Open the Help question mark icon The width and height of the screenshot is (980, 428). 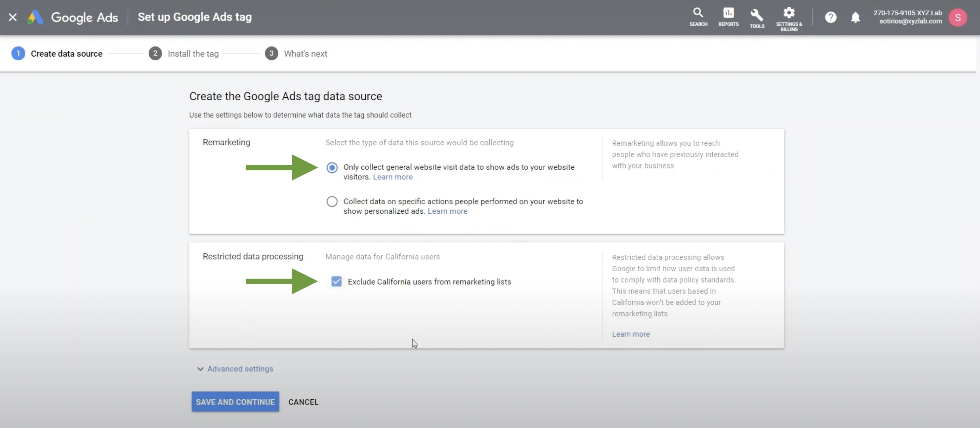[x=830, y=17]
